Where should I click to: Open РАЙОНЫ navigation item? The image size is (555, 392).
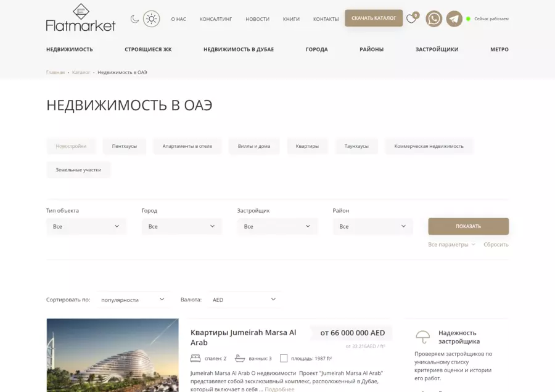(x=372, y=49)
